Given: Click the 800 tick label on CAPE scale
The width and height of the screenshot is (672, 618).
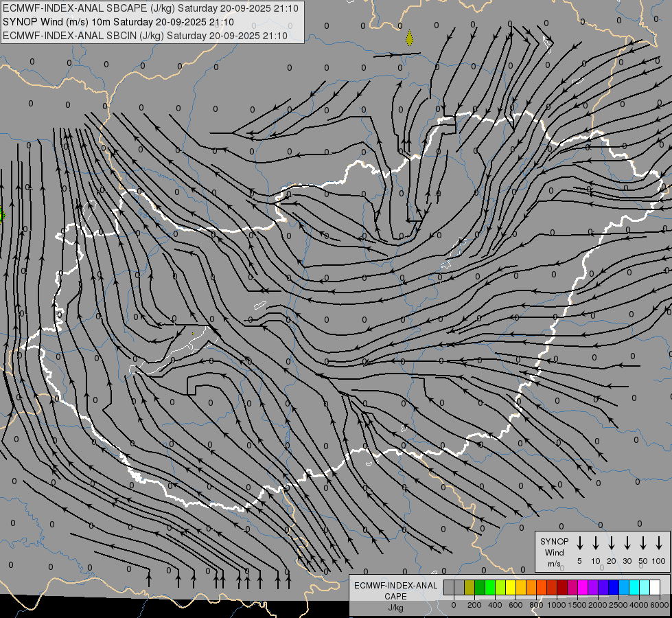Looking at the screenshot, I should (x=536, y=605).
